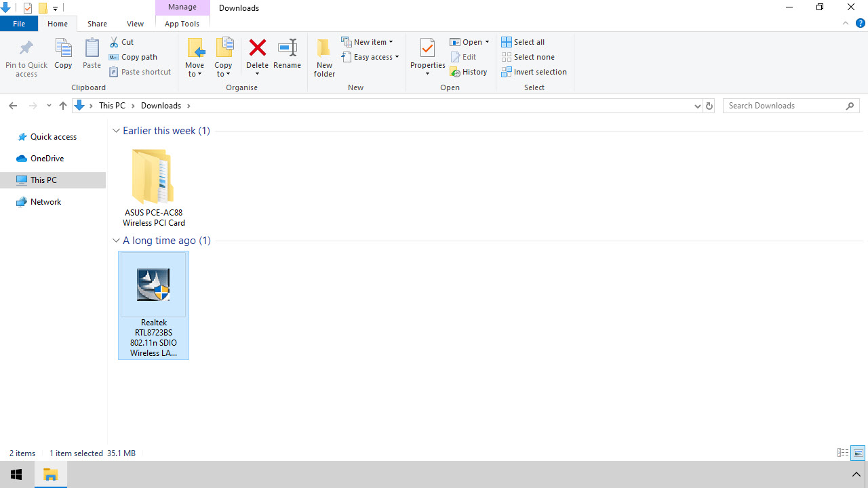The width and height of the screenshot is (868, 488).
Task: Click the Manage contextual tab
Action: pyautogui.click(x=182, y=7)
